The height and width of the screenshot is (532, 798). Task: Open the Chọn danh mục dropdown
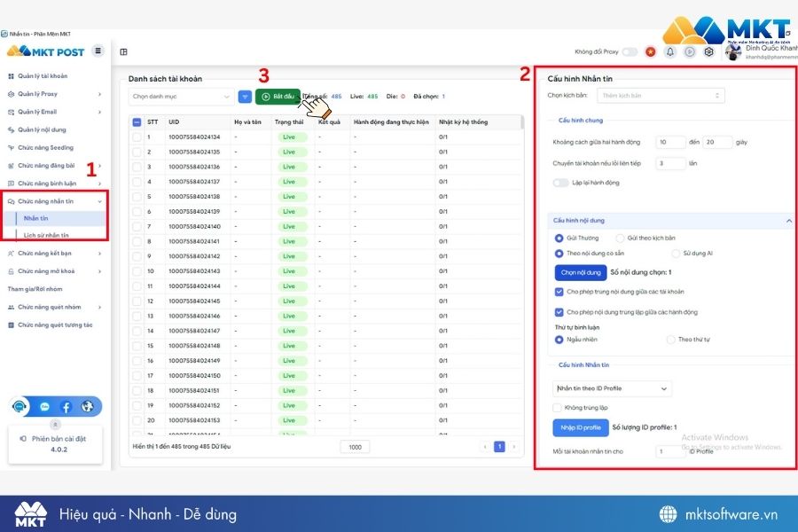(x=181, y=97)
